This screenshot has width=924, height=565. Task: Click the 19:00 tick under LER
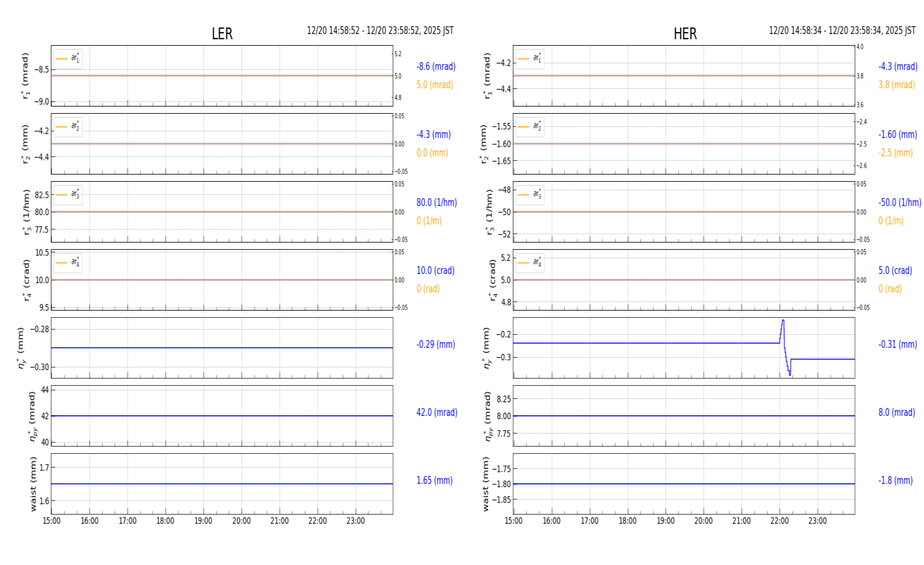click(x=204, y=521)
